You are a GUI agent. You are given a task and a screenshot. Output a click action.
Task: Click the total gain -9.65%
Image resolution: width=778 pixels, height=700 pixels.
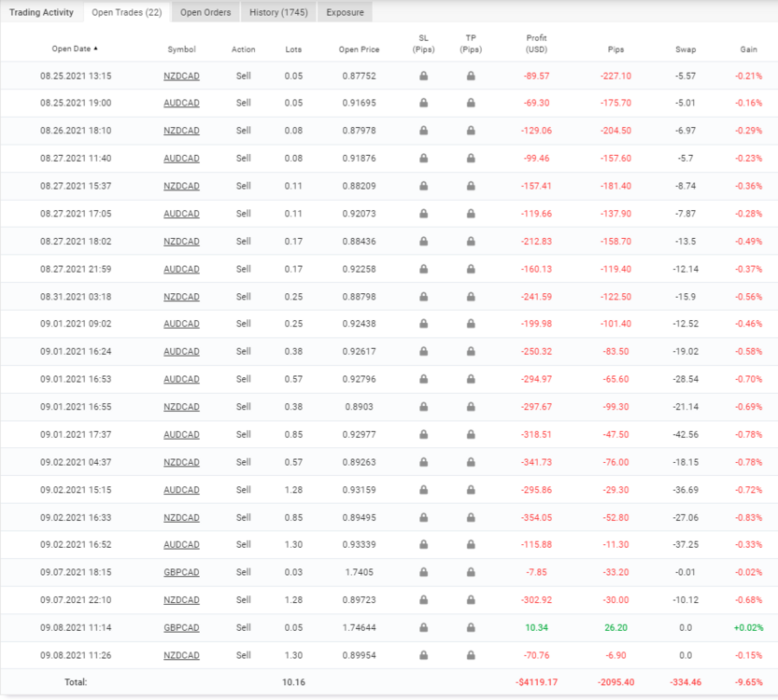click(748, 682)
